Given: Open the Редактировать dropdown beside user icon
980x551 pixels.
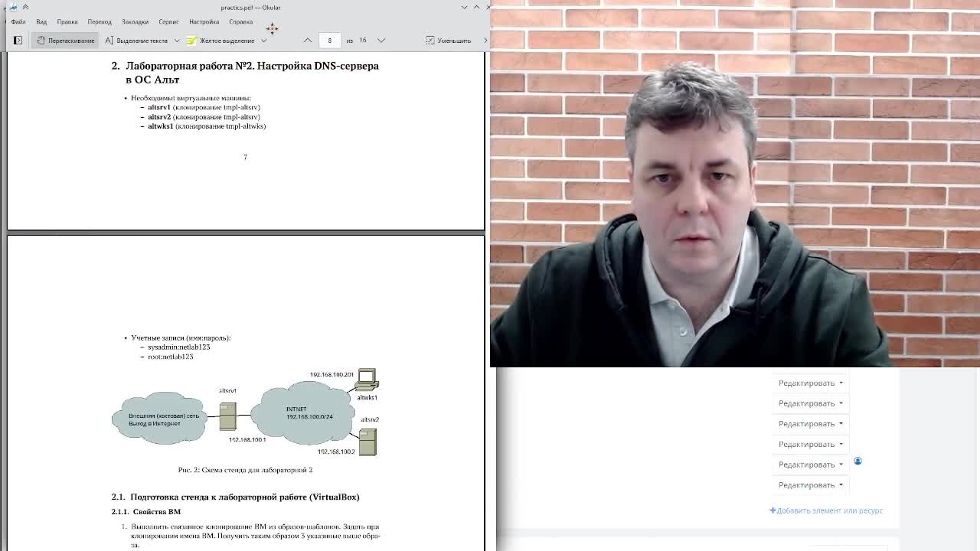Looking at the screenshot, I should click(810, 465).
